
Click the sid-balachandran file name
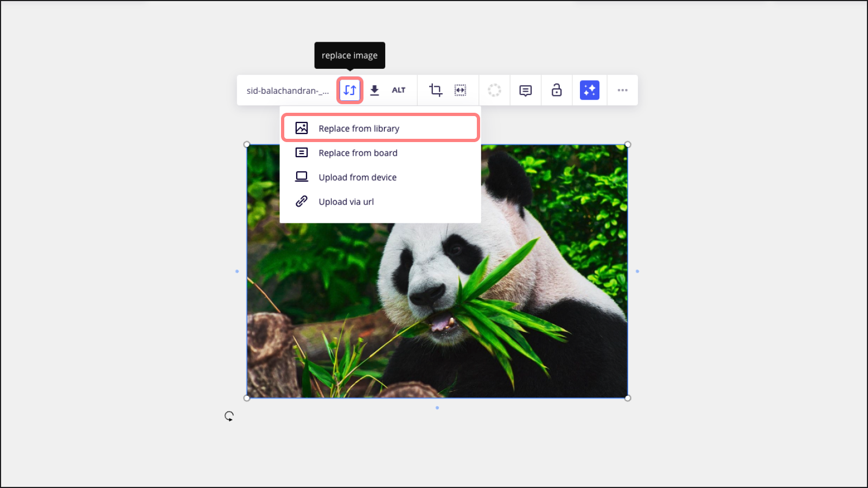(288, 91)
